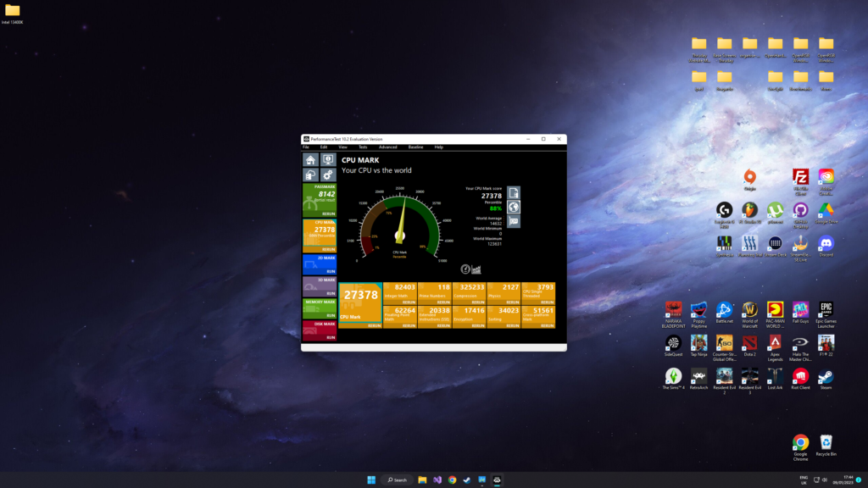Open the View menu
Screen dimensions: 868x488
[343, 147]
